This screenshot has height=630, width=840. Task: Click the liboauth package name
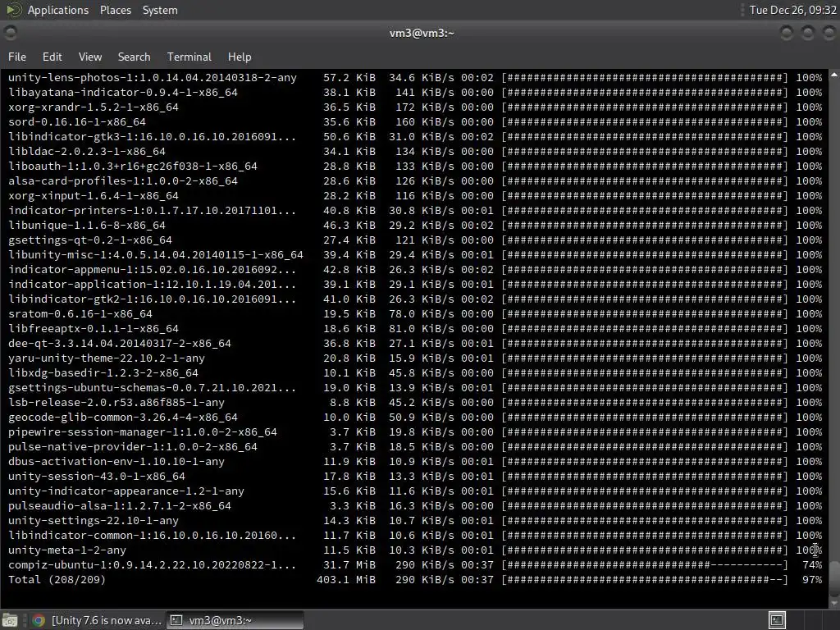tap(132, 166)
